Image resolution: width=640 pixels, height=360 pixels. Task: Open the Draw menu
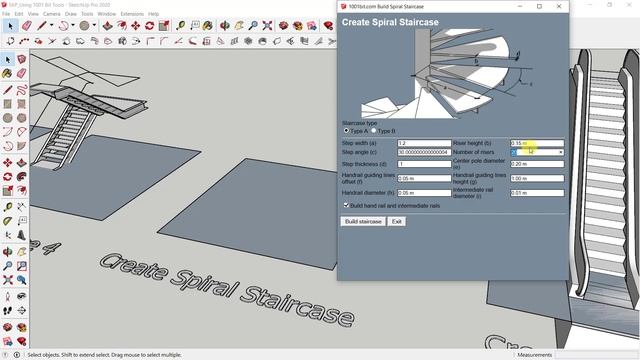pos(71,14)
